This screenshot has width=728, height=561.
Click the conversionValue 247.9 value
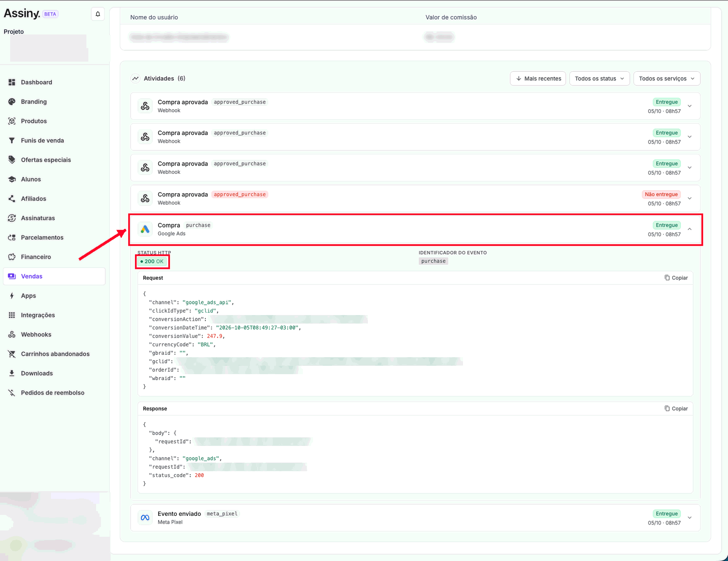[215, 336]
